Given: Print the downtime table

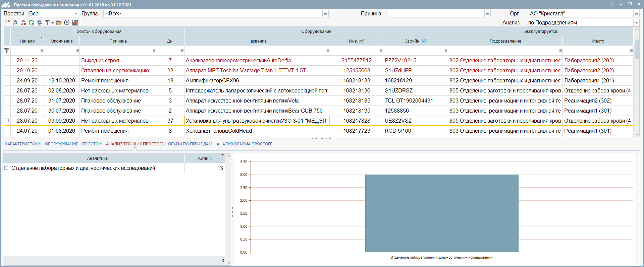Looking at the screenshot, I should tap(40, 23).
